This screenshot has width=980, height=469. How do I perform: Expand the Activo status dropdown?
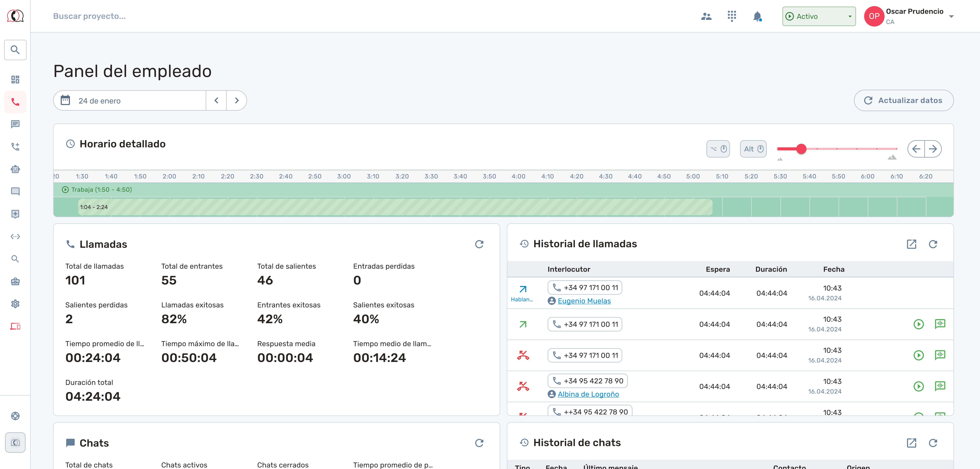point(819,16)
